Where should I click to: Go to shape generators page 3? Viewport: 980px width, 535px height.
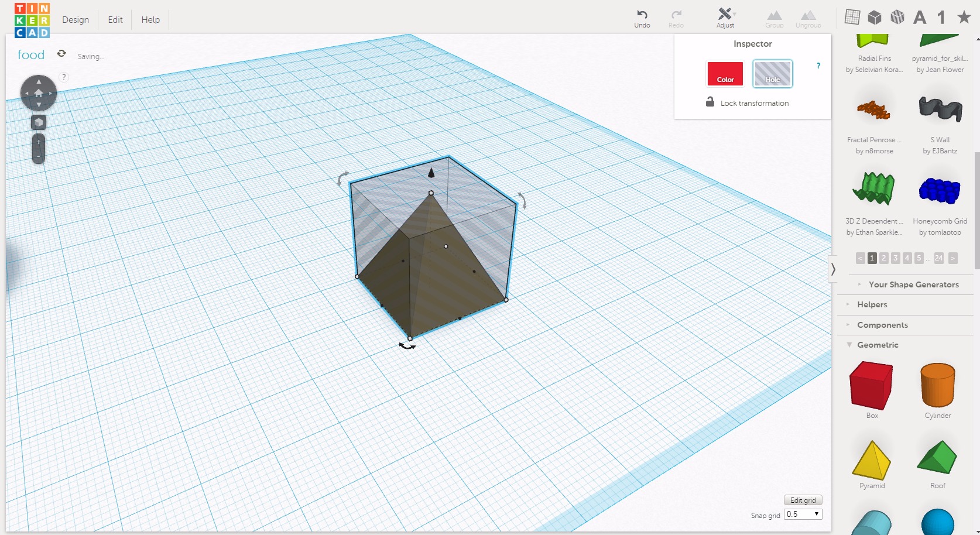896,258
